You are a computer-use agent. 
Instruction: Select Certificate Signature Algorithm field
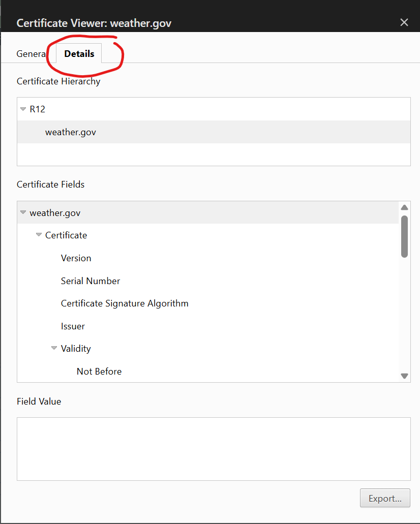[x=207, y=303]
